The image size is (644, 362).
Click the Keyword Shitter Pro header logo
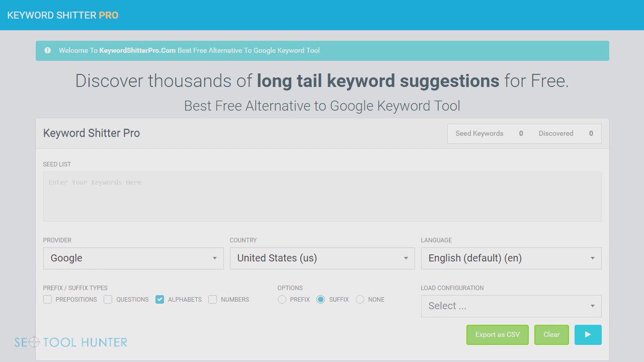pyautogui.click(x=63, y=15)
